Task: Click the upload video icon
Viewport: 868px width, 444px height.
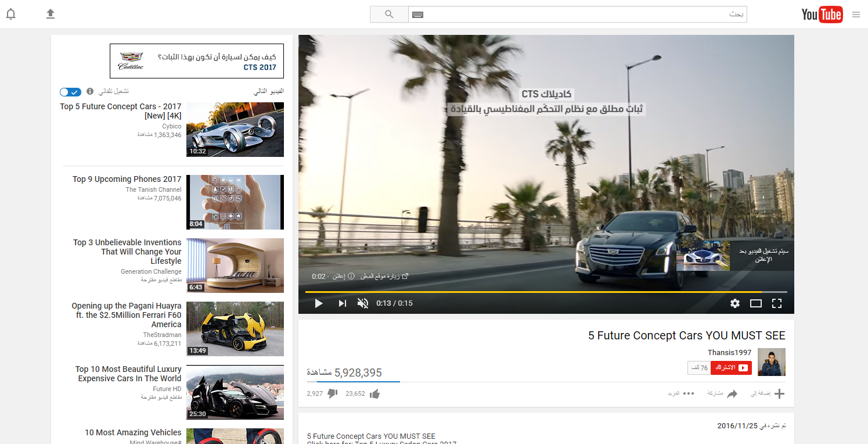Action: (x=51, y=14)
